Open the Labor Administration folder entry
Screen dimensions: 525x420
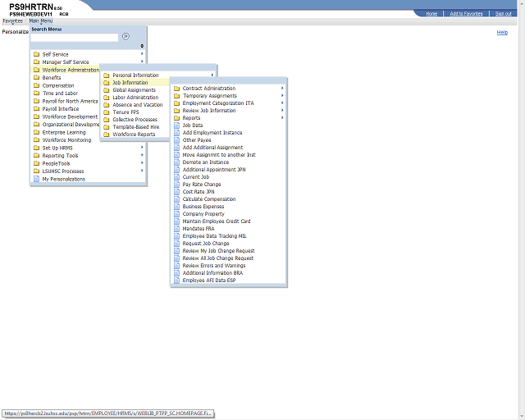click(135, 98)
